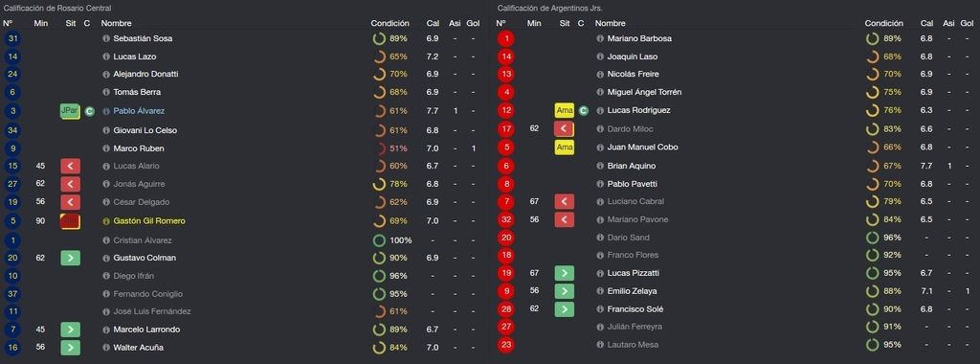Sort Rosario Central players by Nombre header

(116, 23)
